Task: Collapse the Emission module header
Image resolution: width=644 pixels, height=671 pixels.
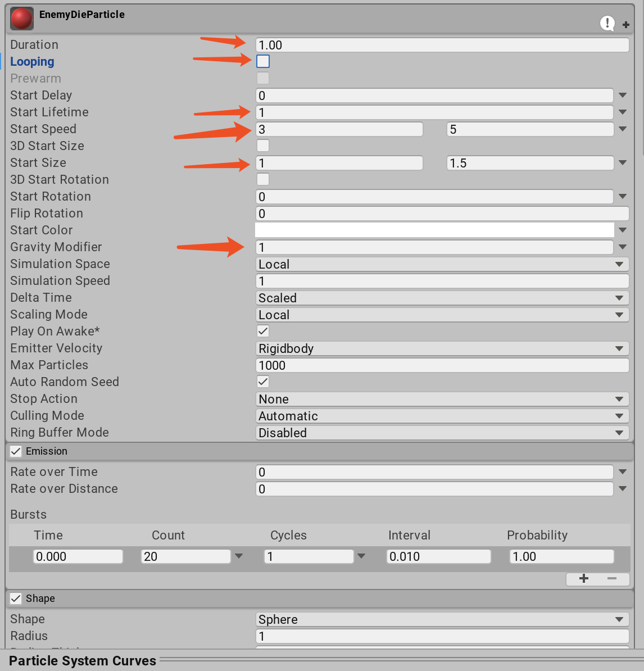Action: point(320,451)
